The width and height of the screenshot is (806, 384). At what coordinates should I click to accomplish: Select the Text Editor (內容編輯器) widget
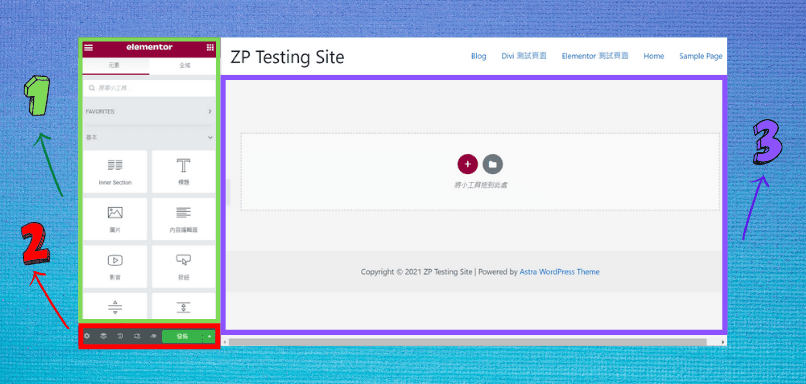coord(184,218)
